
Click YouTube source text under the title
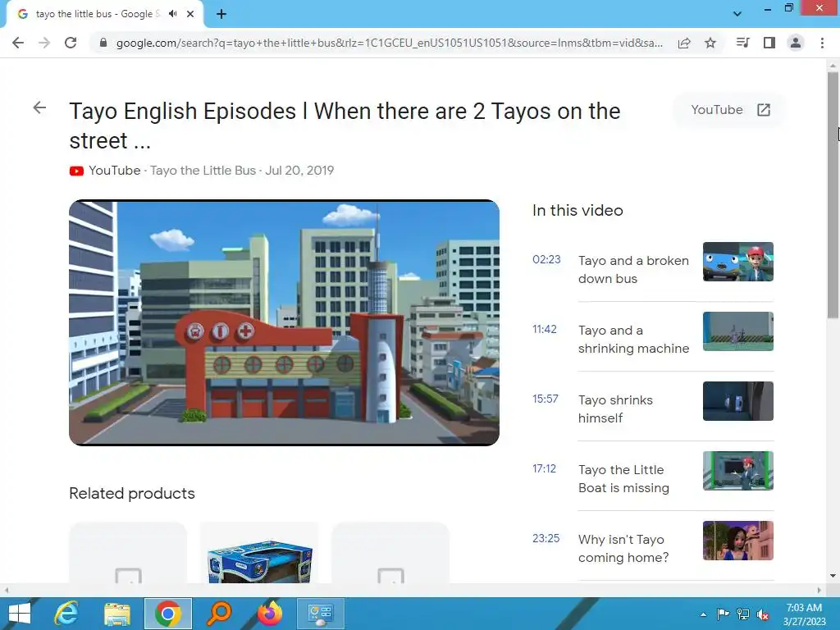click(115, 171)
